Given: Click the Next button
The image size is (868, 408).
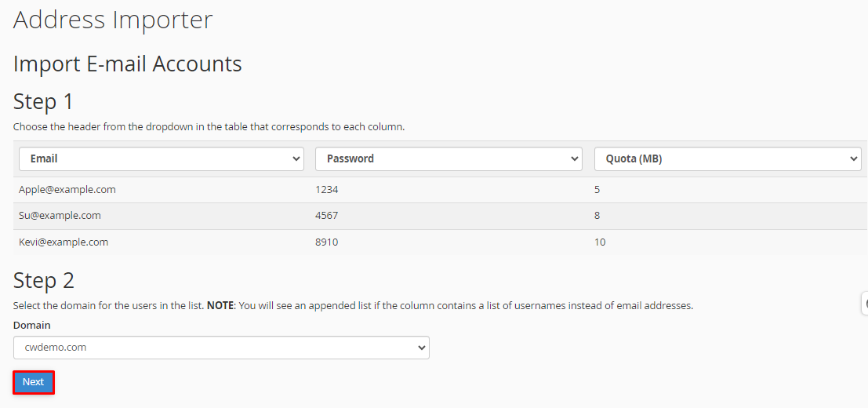Looking at the screenshot, I should [33, 382].
